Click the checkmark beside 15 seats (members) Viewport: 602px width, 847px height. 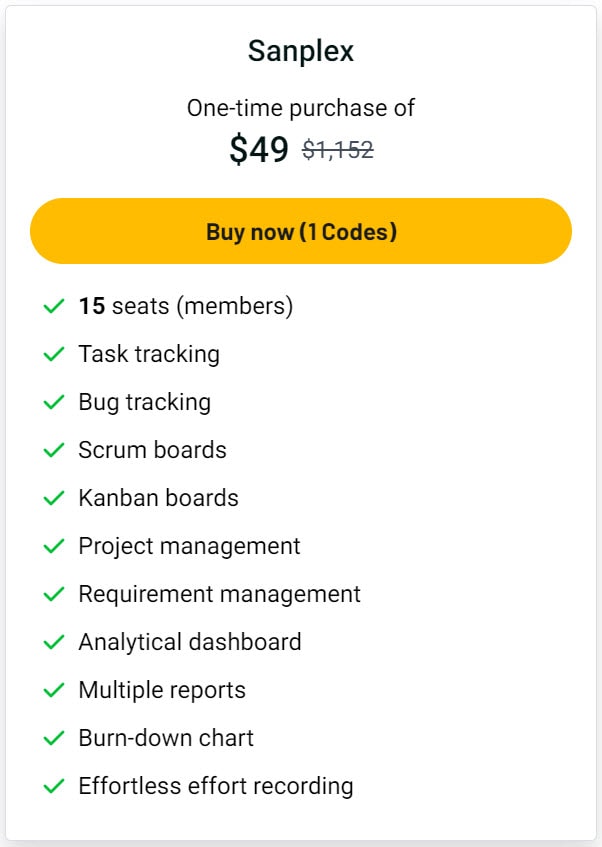point(55,307)
